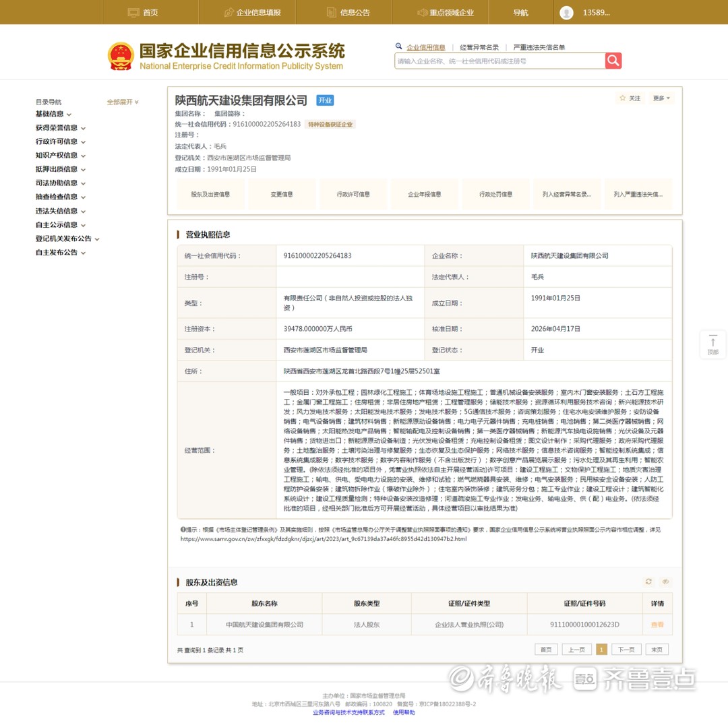Open 重点领域企业 menu item

point(451,13)
